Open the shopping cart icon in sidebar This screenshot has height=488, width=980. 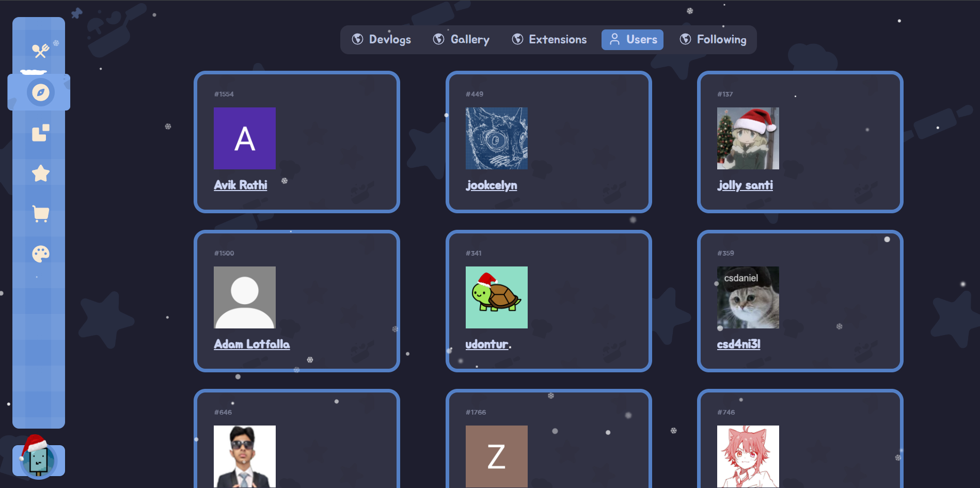point(40,213)
